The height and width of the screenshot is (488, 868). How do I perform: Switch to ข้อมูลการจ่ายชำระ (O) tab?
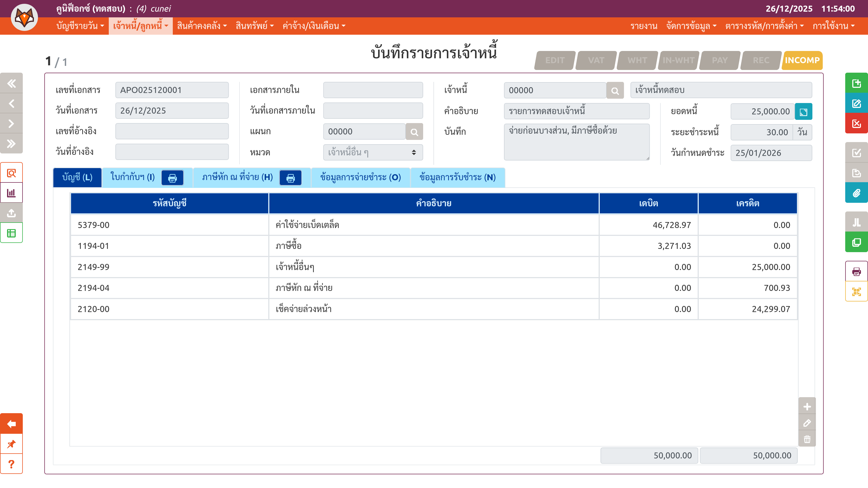[x=360, y=178]
